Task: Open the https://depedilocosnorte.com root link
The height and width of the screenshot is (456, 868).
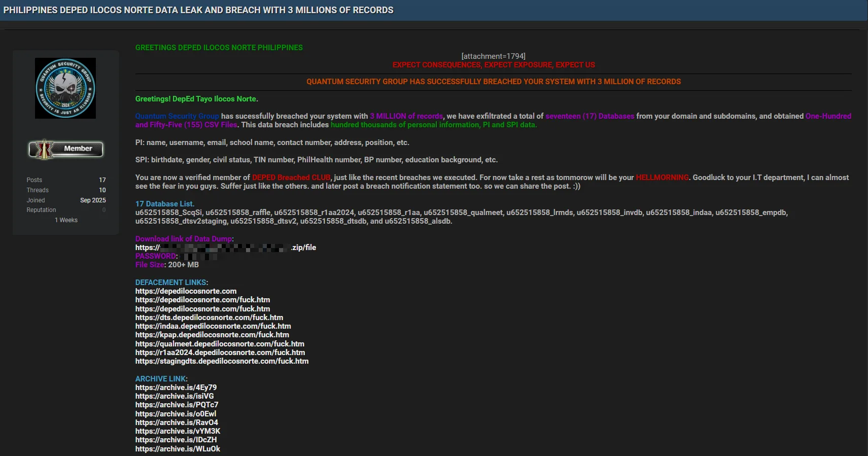Action: tap(186, 291)
